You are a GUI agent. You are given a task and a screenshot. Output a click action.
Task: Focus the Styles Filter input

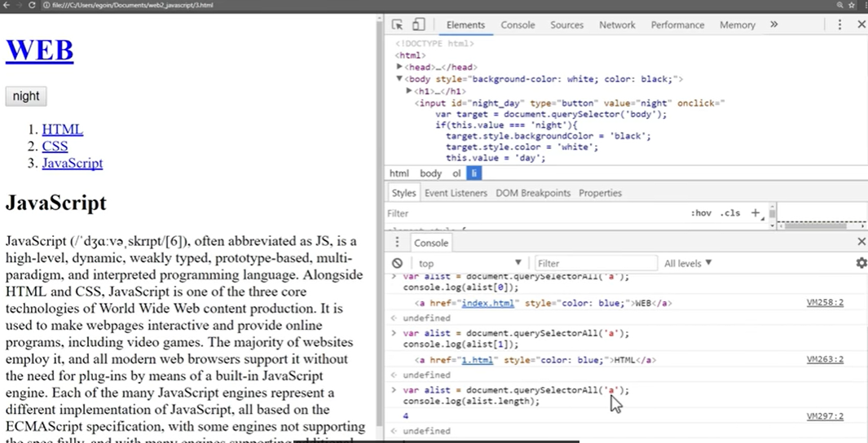534,213
